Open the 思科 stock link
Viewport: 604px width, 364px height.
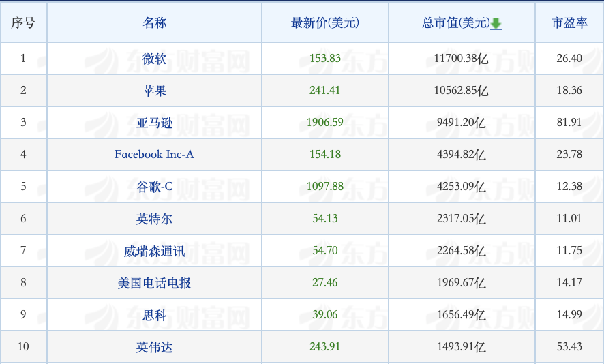(x=155, y=315)
